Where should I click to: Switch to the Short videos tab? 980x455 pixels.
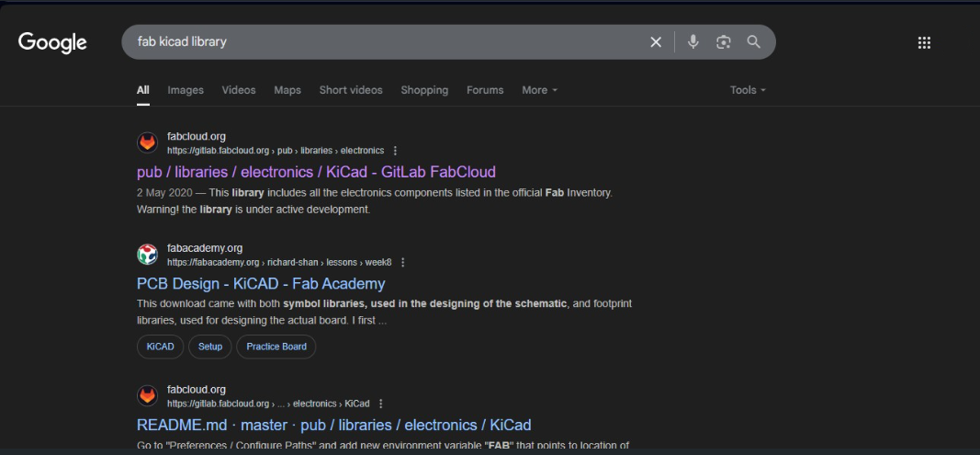point(351,90)
